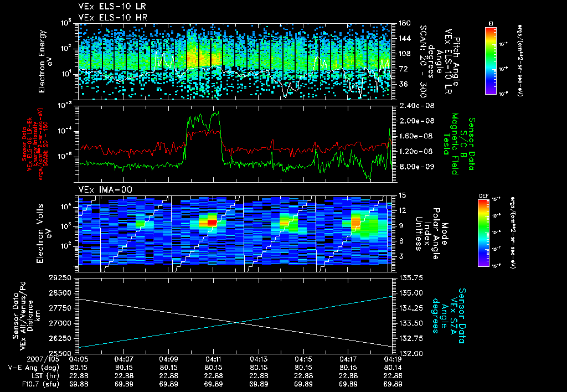This screenshot has width=567, height=392.
Task: Click the '144' pitch angle tick label
Action: point(405,38)
